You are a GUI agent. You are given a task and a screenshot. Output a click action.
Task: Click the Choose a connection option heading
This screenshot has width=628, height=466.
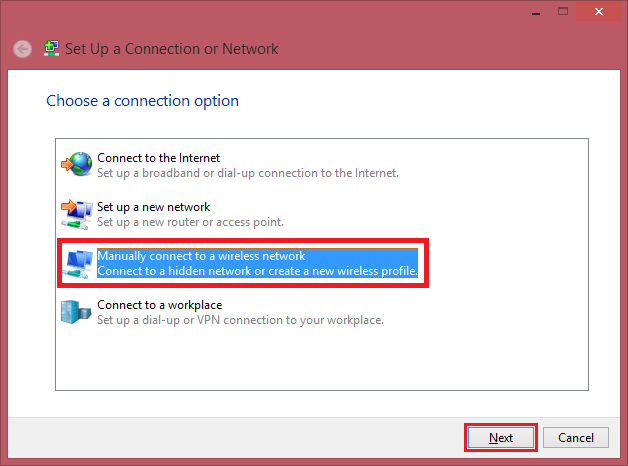click(143, 101)
